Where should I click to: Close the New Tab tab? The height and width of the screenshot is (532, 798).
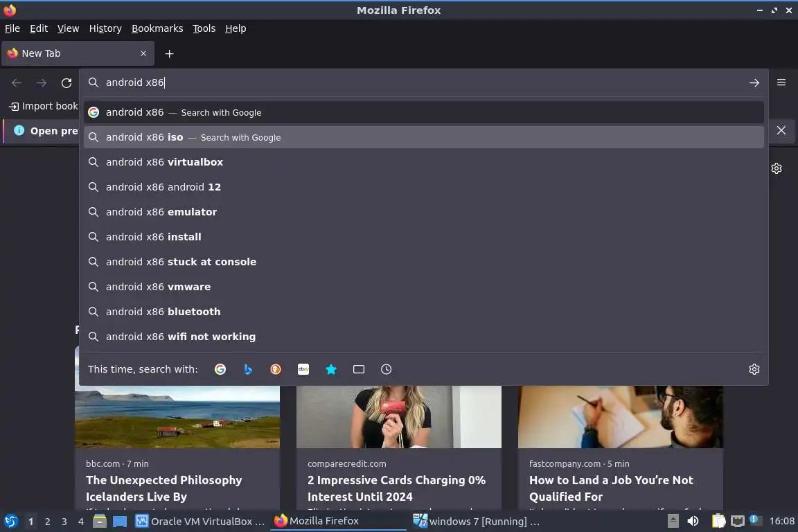tap(143, 53)
